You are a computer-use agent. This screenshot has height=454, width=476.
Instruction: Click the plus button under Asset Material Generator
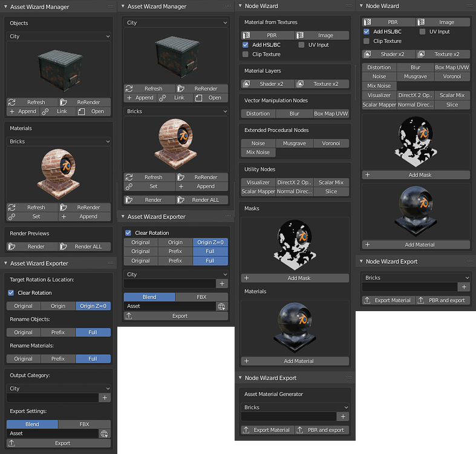(343, 416)
